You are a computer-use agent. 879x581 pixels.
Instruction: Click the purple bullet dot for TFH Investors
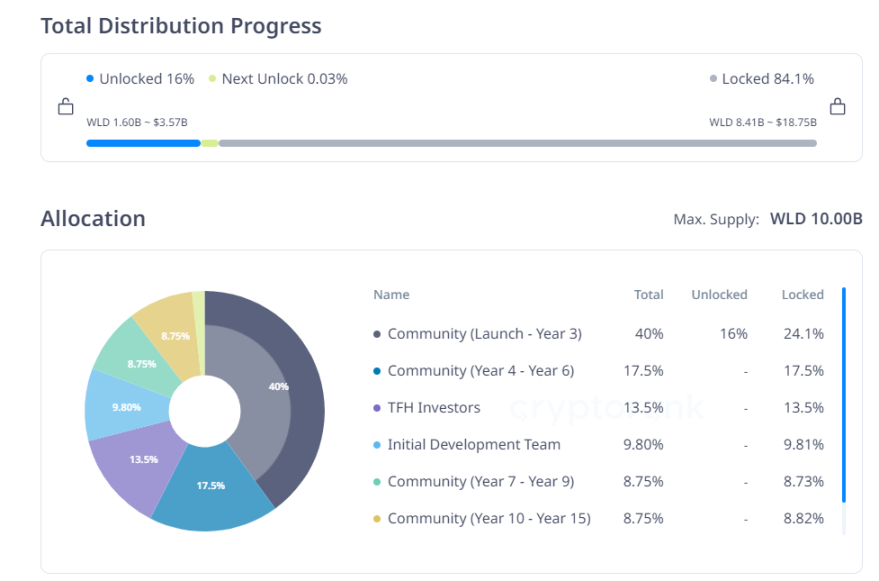click(377, 408)
